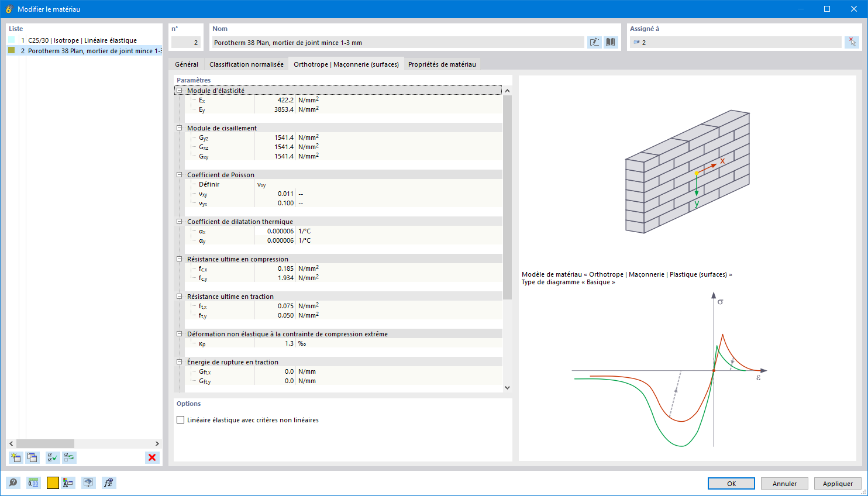Collapse the Déformation non élastique group
The width and height of the screenshot is (868, 496).
[180, 334]
